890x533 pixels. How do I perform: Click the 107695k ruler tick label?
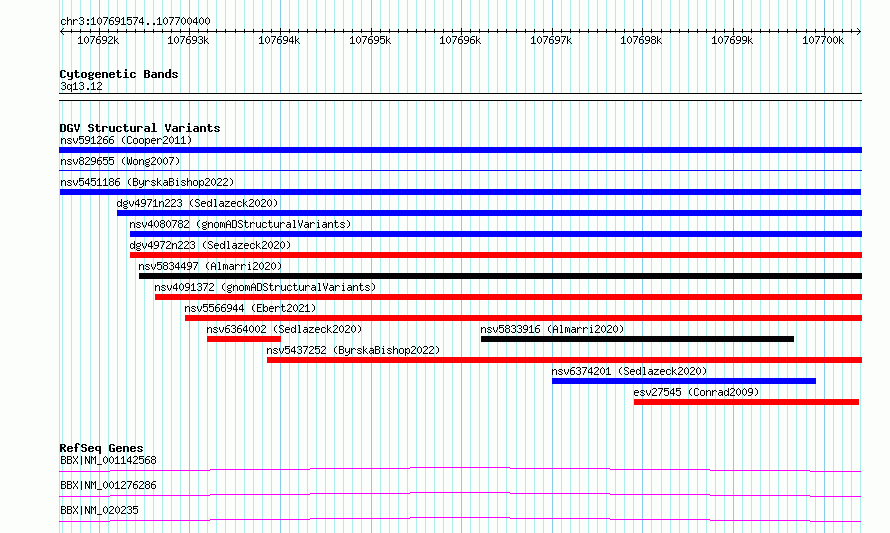(370, 40)
